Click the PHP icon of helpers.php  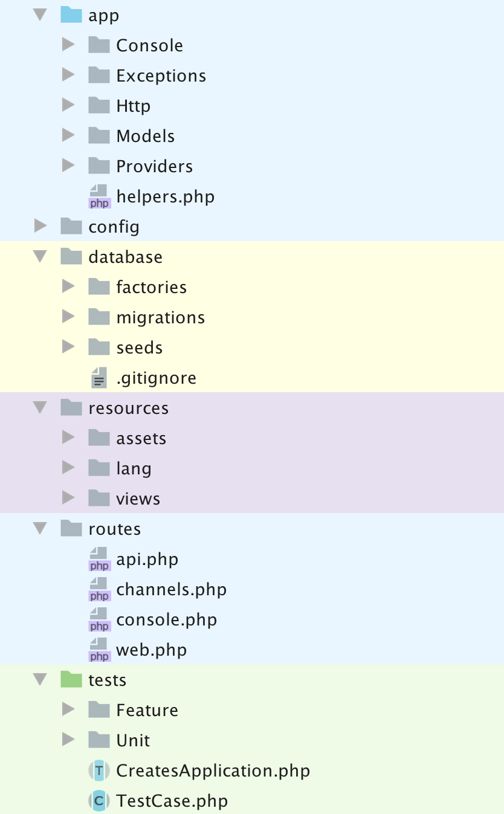point(99,196)
